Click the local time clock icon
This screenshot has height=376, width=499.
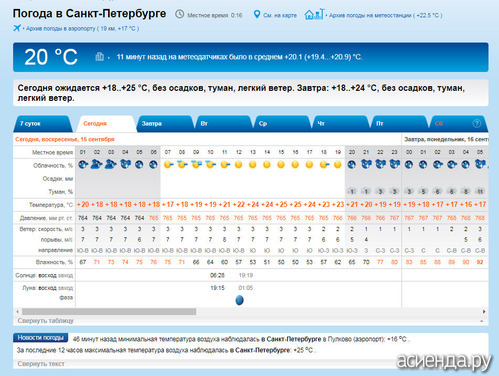tap(179, 14)
